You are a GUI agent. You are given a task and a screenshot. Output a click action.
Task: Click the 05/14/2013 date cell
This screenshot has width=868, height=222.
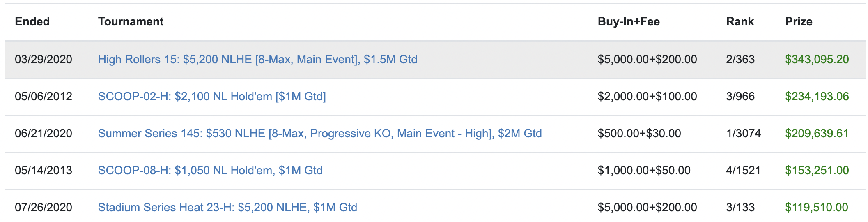pyautogui.click(x=44, y=171)
